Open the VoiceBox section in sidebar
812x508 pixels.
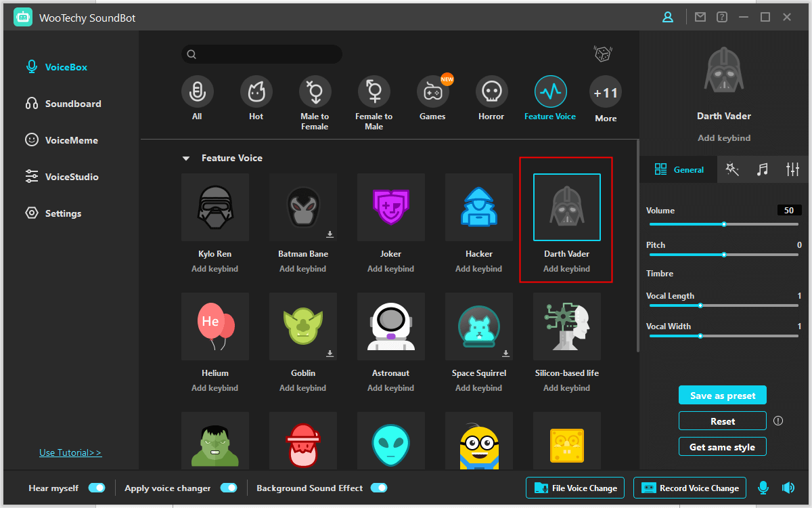[x=57, y=67]
